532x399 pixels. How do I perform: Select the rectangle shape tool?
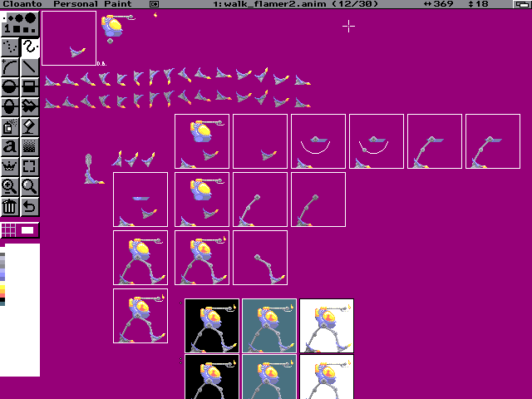click(x=30, y=87)
